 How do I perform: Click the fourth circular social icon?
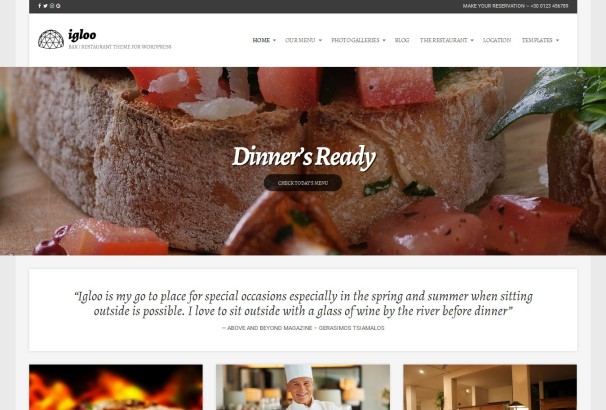pyautogui.click(x=58, y=6)
